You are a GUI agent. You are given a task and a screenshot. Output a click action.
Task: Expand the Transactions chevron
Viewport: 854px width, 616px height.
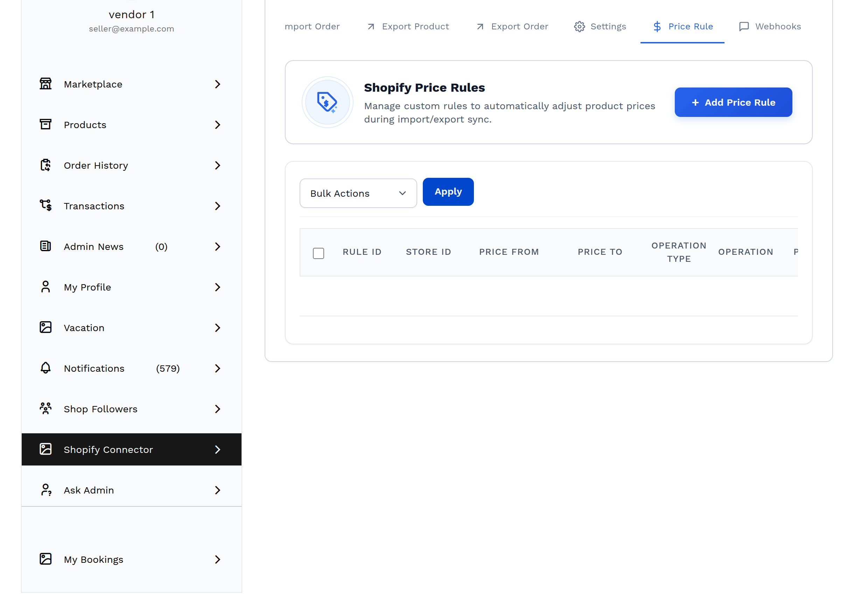pos(218,206)
